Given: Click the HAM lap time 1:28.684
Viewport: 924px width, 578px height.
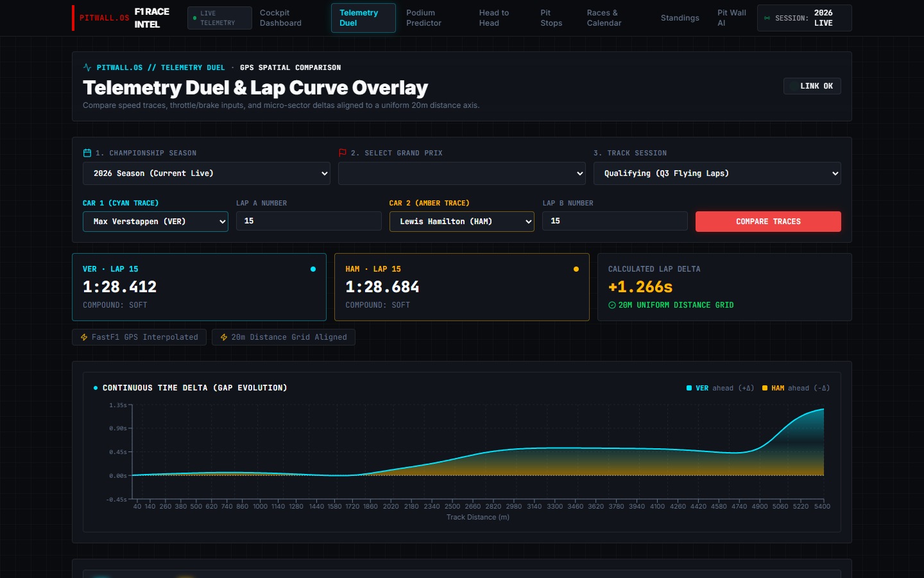Looking at the screenshot, I should click(382, 287).
